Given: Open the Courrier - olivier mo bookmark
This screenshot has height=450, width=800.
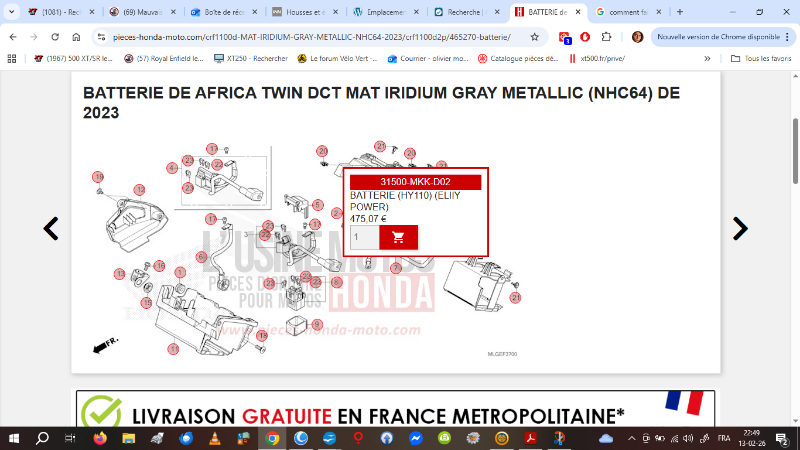Looking at the screenshot, I should pos(428,59).
